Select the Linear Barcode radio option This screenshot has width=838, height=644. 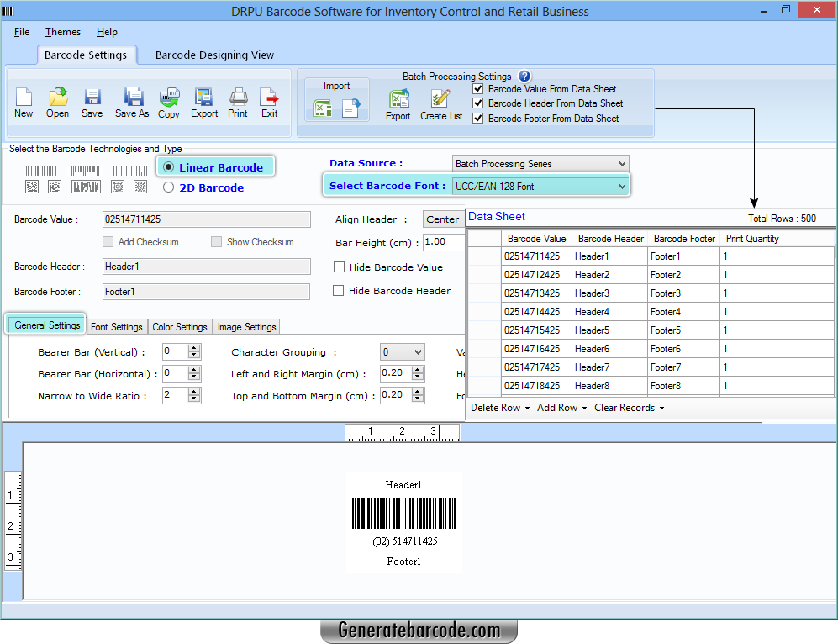tap(168, 167)
